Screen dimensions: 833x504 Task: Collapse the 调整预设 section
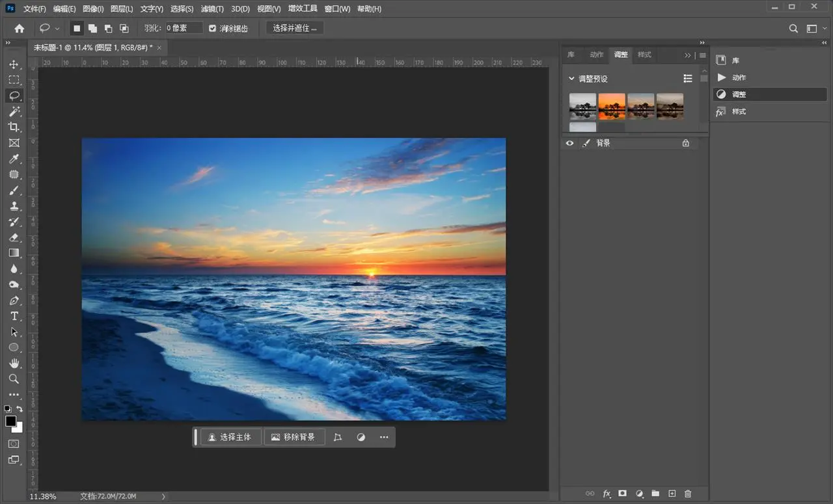point(571,78)
